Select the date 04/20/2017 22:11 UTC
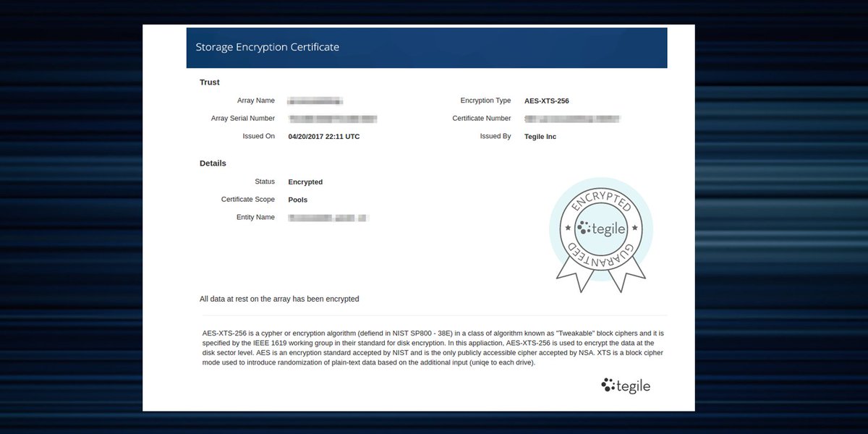 324,136
